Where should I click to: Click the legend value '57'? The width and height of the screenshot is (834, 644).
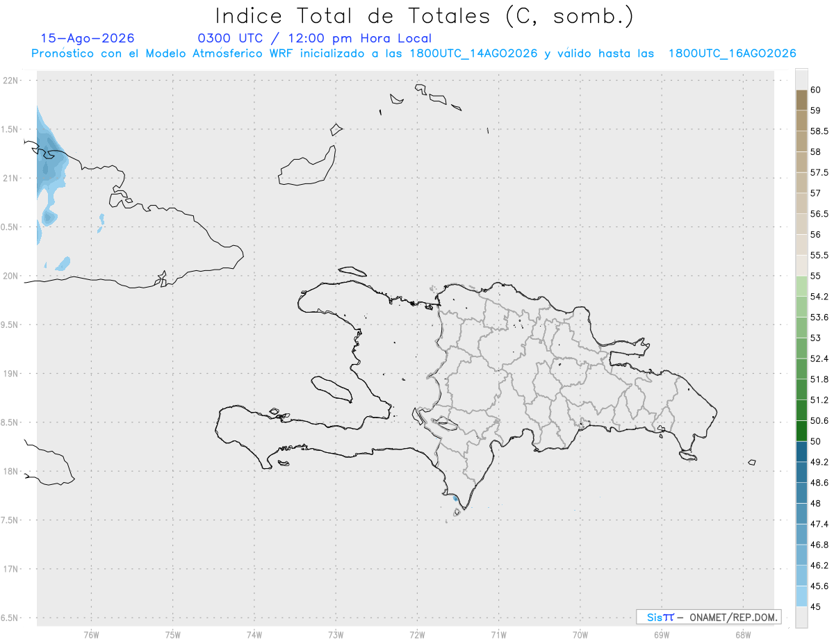[815, 193]
